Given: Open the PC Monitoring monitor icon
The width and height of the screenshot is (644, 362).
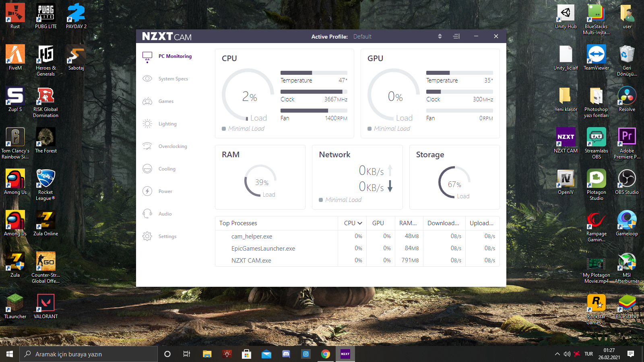Looking at the screenshot, I should click(147, 57).
